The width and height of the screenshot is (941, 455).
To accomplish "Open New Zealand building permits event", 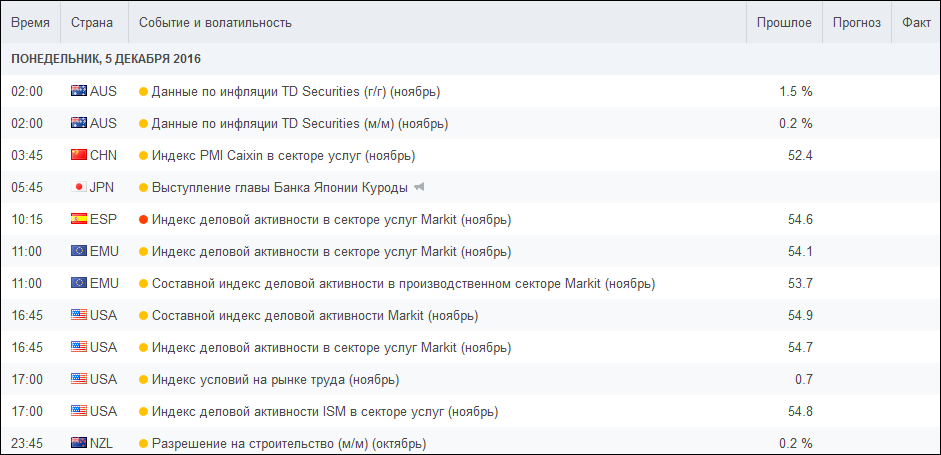I will [x=288, y=443].
